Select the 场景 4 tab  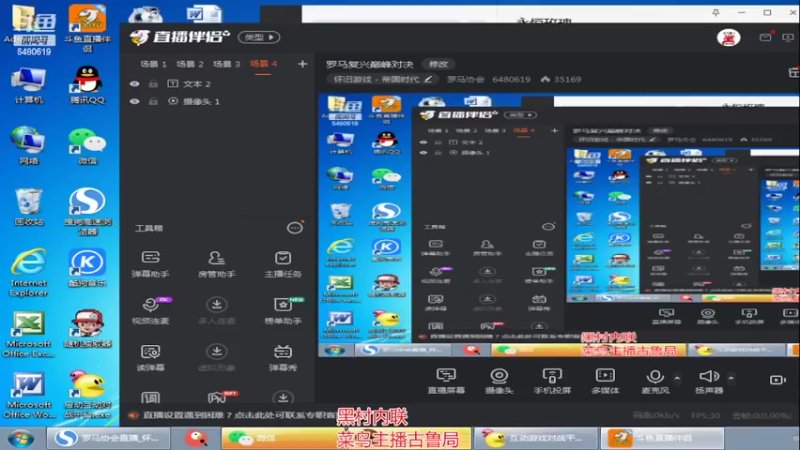click(263, 64)
